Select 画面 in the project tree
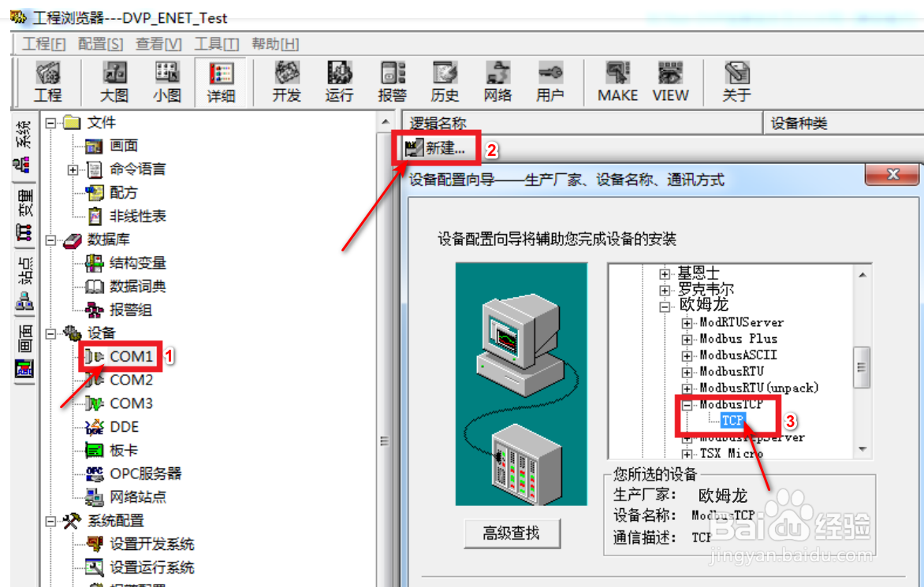Viewport: 924px width, 587px height. tap(123, 146)
